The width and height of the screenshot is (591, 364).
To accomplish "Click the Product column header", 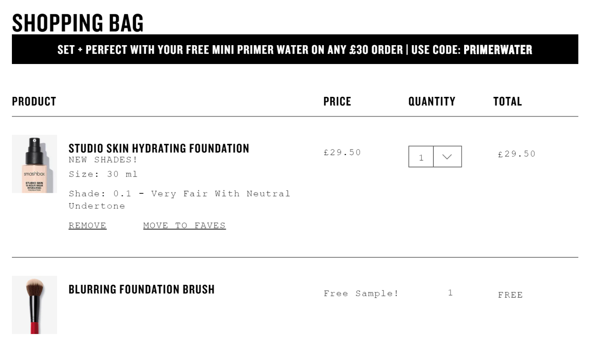I will (34, 101).
